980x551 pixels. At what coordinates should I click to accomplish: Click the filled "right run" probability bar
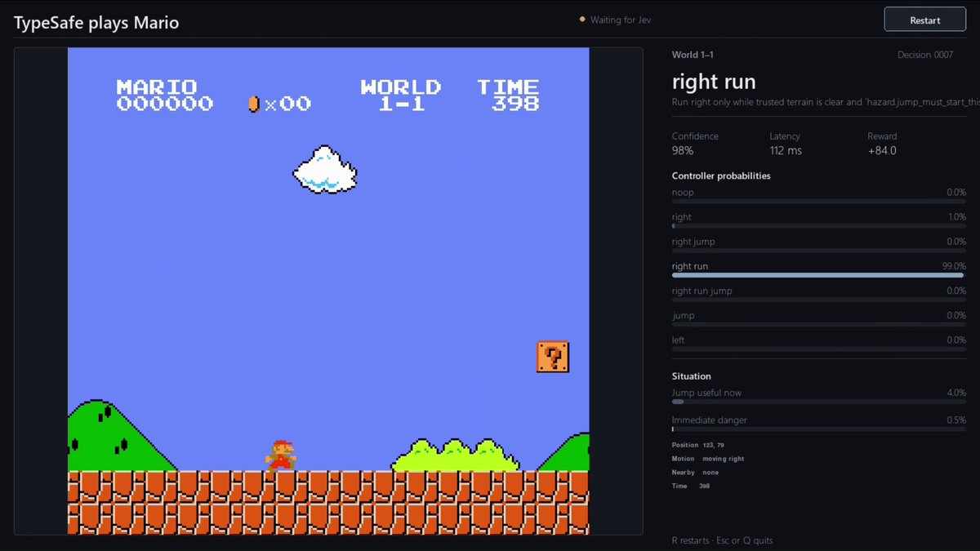tap(819, 275)
